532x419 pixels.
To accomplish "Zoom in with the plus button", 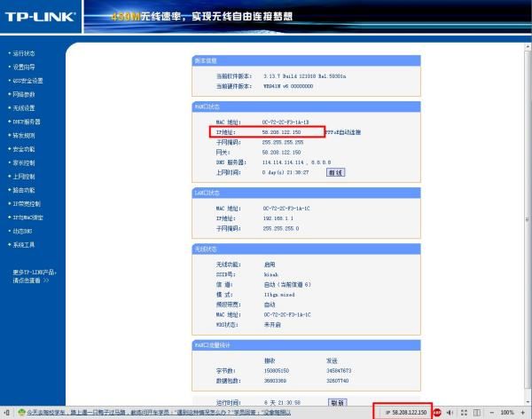I will (x=523, y=413).
